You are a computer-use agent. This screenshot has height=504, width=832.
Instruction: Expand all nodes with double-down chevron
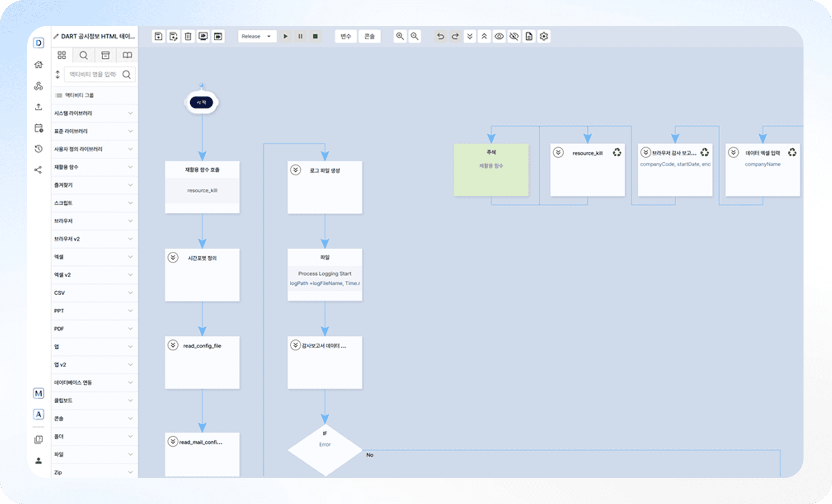[470, 36]
